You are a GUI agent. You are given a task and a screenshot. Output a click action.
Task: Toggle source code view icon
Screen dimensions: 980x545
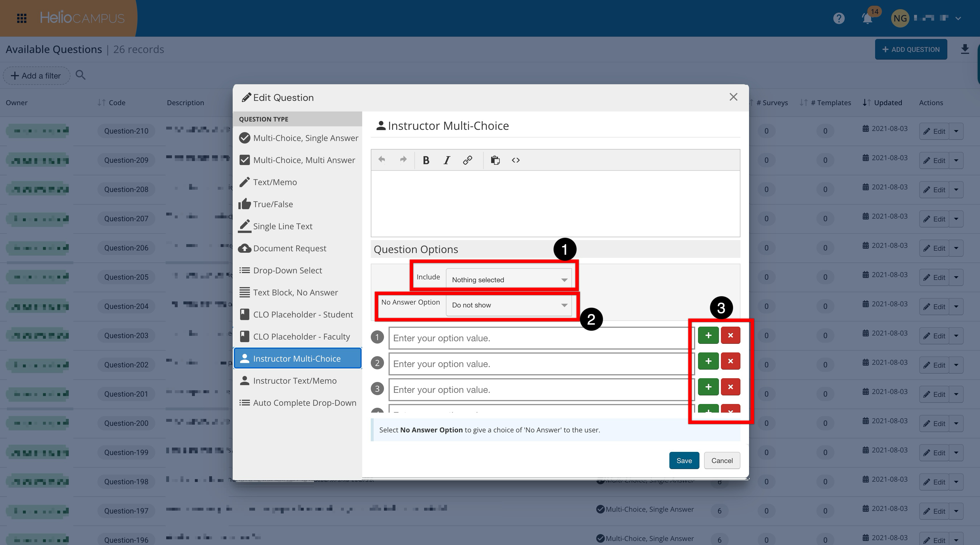pyautogui.click(x=516, y=160)
